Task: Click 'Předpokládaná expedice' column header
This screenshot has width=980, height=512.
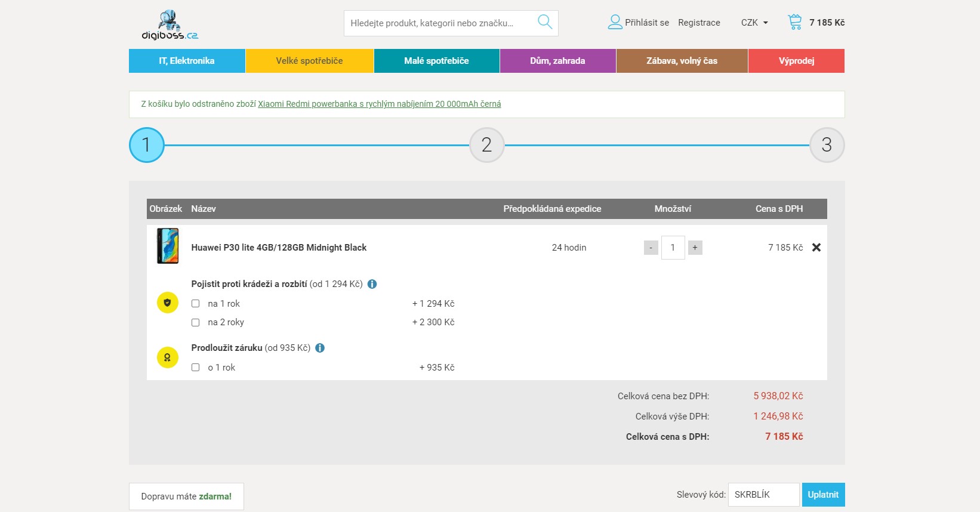Action: (x=552, y=209)
